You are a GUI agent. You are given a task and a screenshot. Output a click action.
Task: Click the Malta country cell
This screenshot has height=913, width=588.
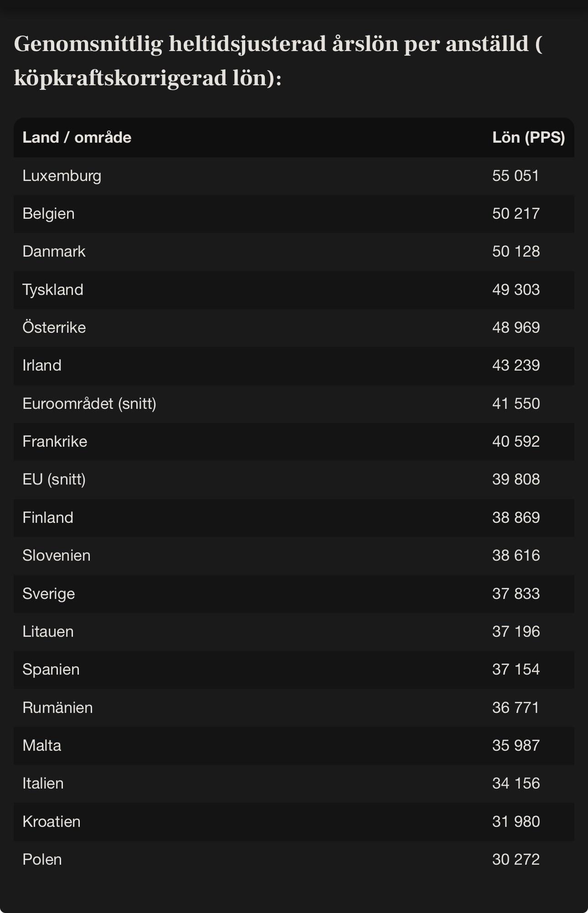coord(42,746)
